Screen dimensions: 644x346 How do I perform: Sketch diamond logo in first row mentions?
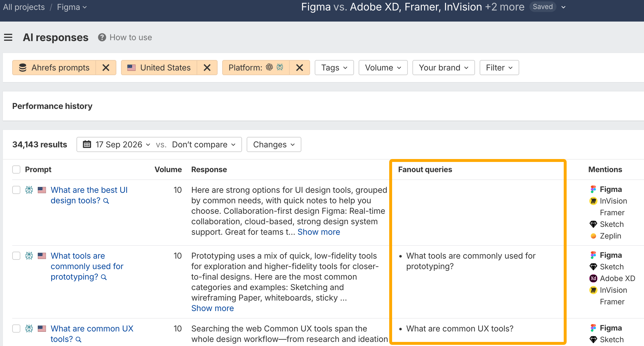click(593, 224)
